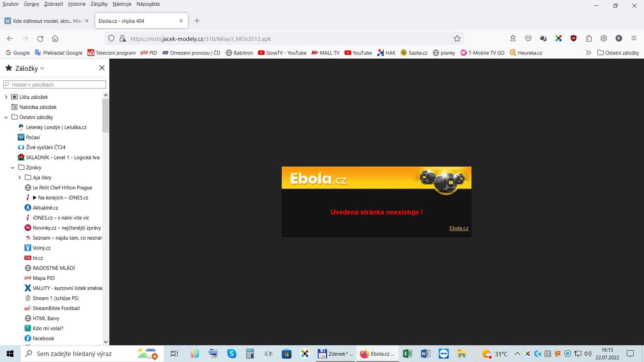Open the extensions puzzle icon
644x362 pixels.
pos(588,38)
